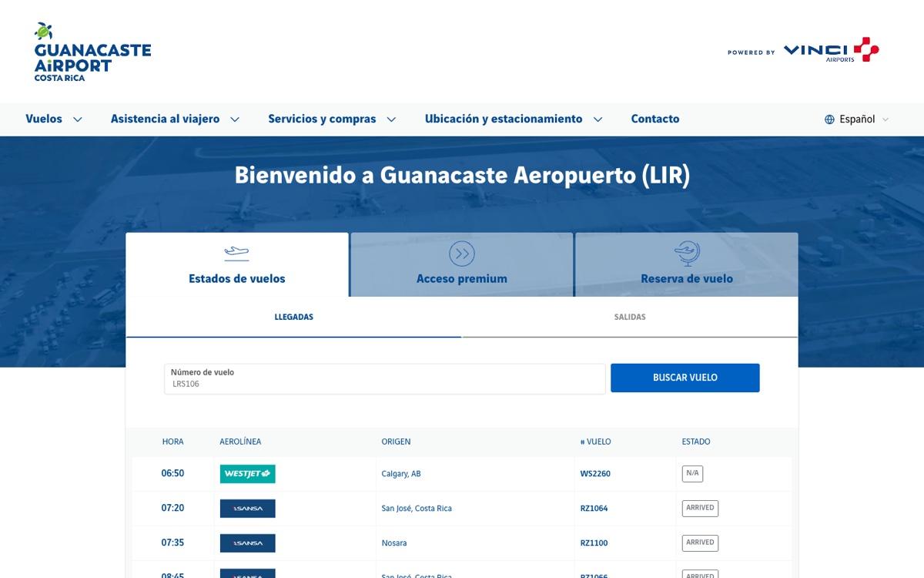Click origin San José, Costa Rica at 07:20

pyautogui.click(x=417, y=509)
